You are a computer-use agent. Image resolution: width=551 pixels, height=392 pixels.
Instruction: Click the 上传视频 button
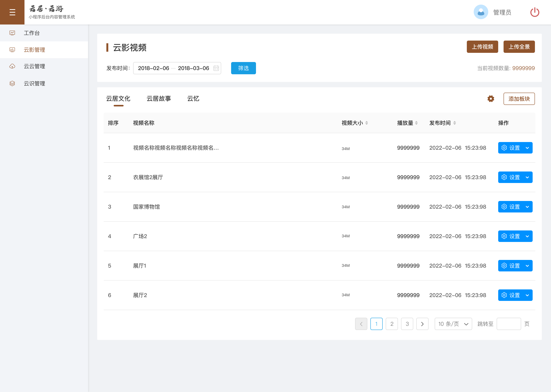click(x=483, y=47)
